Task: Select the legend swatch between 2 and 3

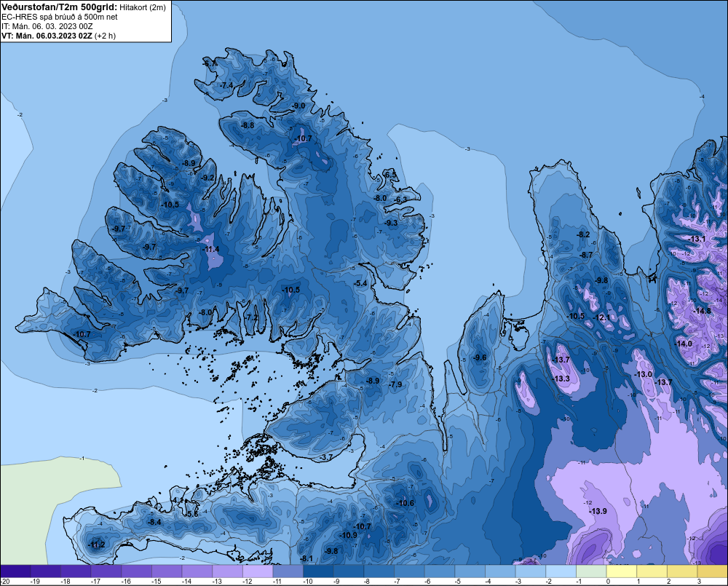Action: point(683,571)
